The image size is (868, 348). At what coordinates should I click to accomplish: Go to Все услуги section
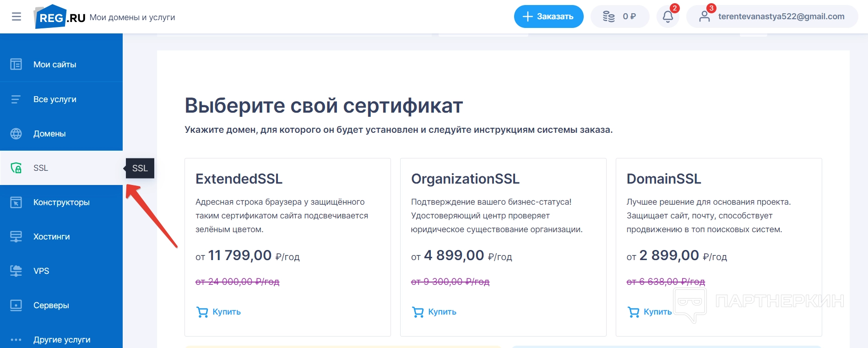(54, 99)
